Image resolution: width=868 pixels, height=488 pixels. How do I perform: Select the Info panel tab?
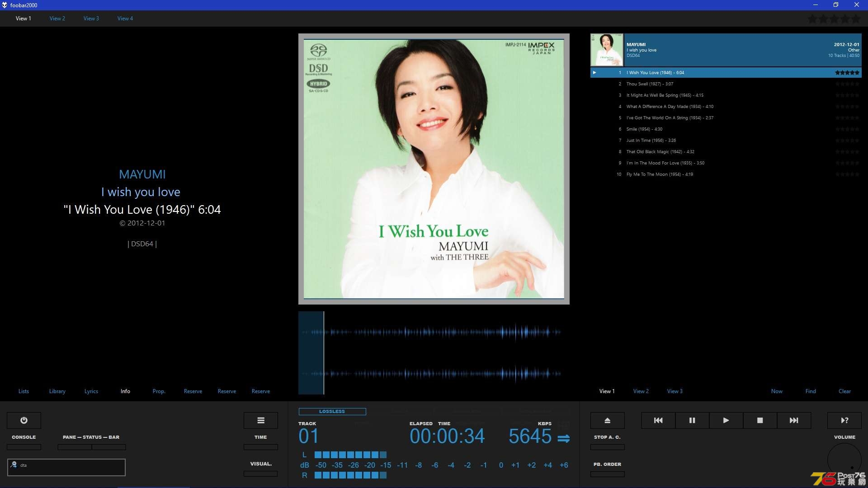(125, 391)
